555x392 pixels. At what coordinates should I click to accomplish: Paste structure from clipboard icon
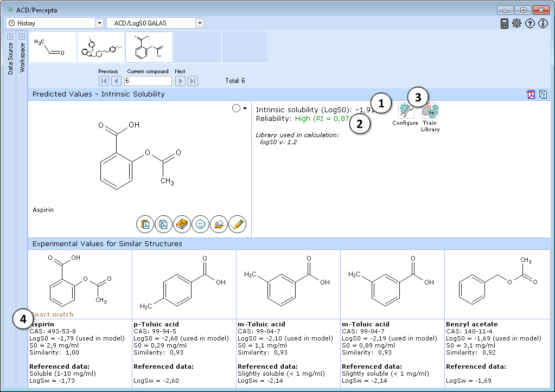(x=145, y=224)
